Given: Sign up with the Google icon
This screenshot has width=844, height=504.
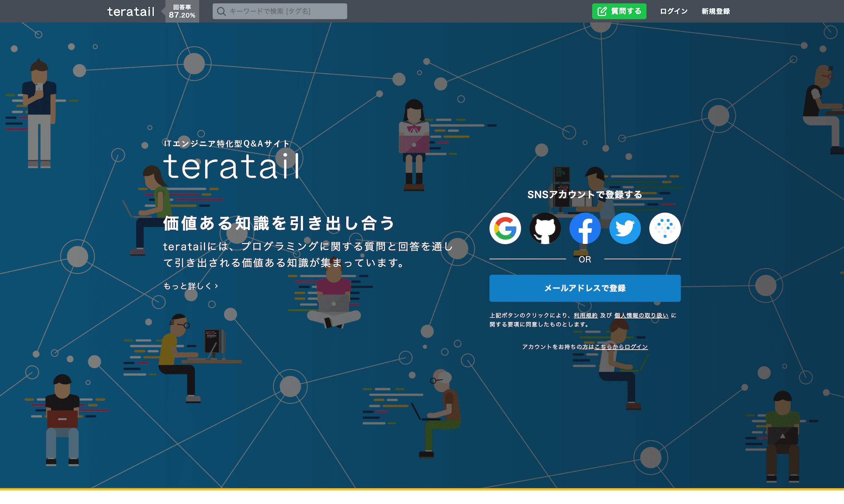Looking at the screenshot, I should tap(505, 229).
